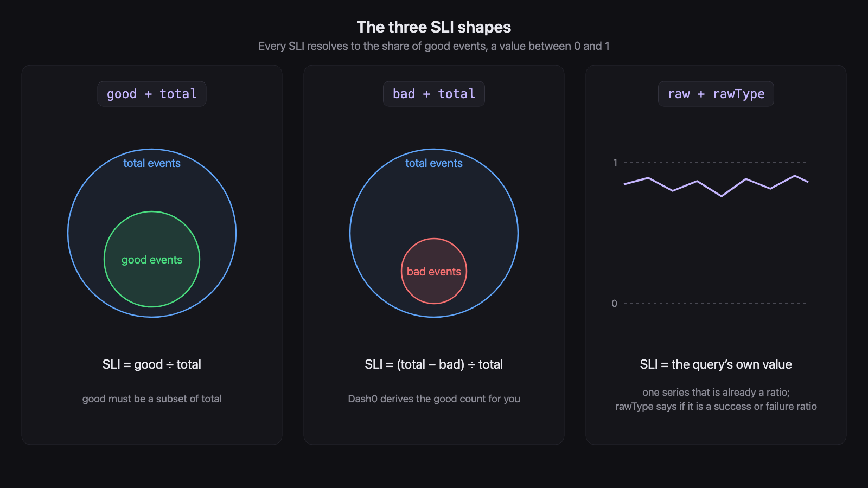This screenshot has width=868, height=488.
Task: Select the 'bad + total' code label
Action: [434, 94]
